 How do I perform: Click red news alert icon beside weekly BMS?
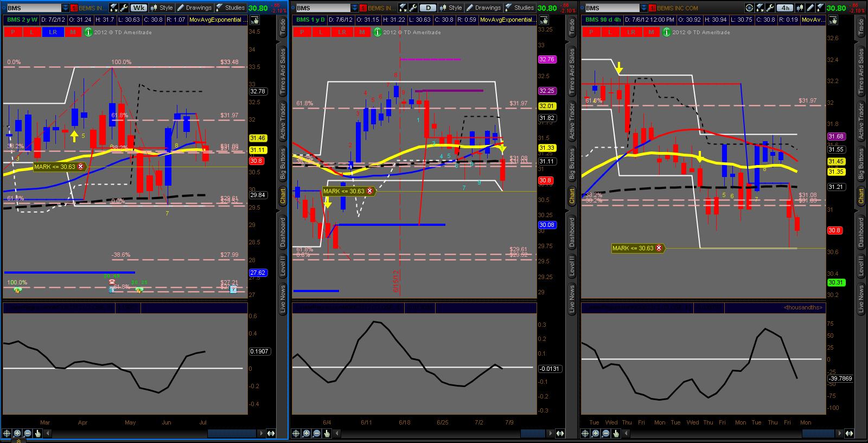75,8
